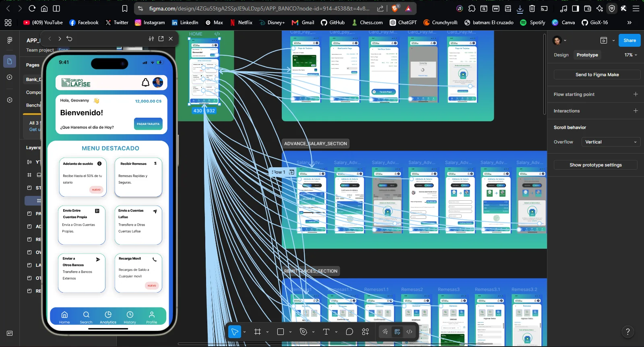Add an Interaction plus button
The image size is (644, 347).
click(x=636, y=110)
